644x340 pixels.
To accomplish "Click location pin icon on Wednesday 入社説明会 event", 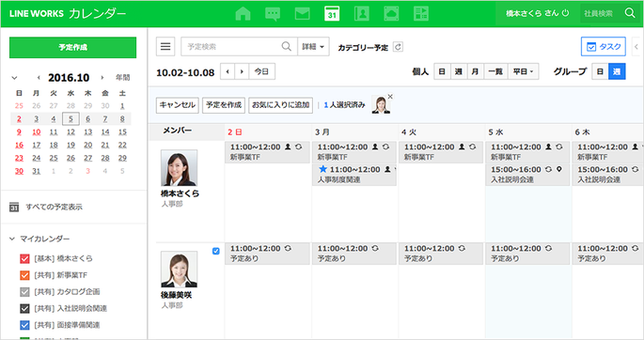I will pyautogui.click(x=559, y=169).
